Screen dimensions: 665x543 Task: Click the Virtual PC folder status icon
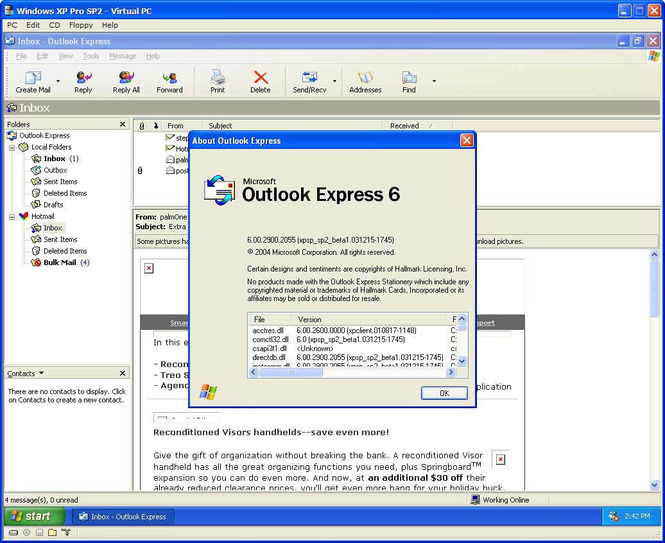[52, 532]
